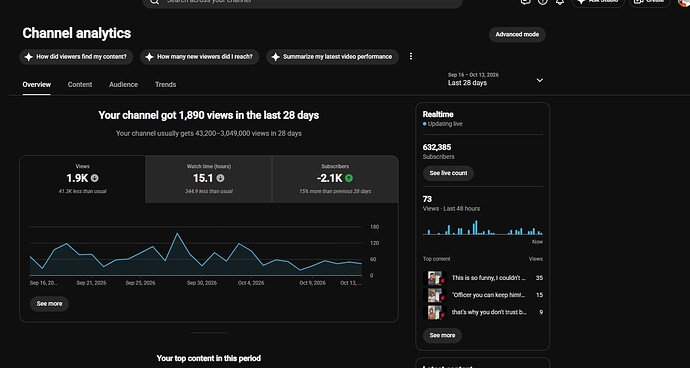Click the 'Sep 16 – Oct 13, 2026' date text
Screen dimensions: 690x368
[473, 75]
